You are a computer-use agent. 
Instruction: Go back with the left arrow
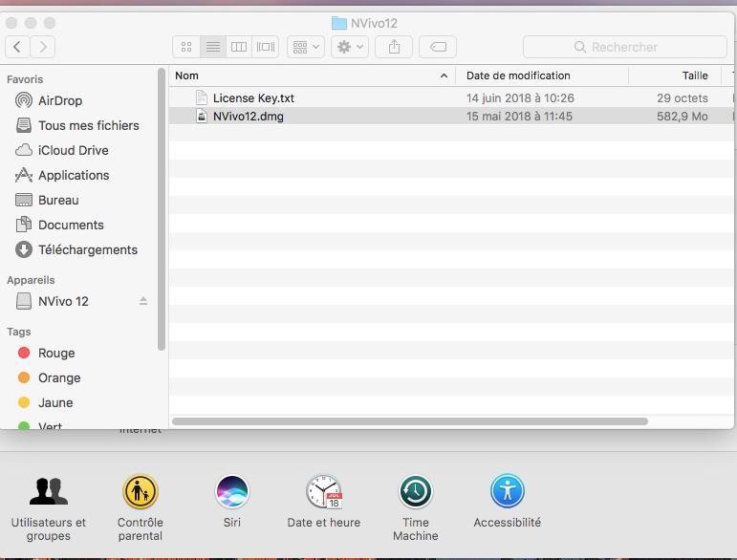pyautogui.click(x=17, y=47)
